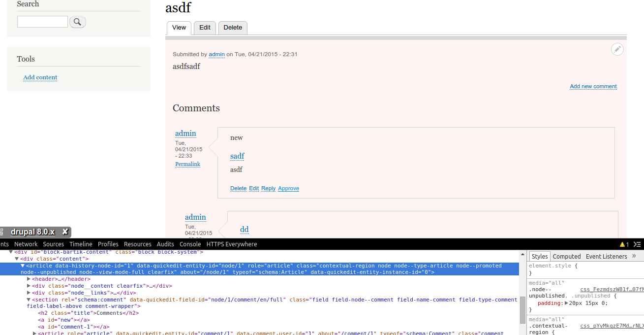Click the yellow warning count in DevTools
The height and width of the screenshot is (335, 644).
[x=625, y=244]
